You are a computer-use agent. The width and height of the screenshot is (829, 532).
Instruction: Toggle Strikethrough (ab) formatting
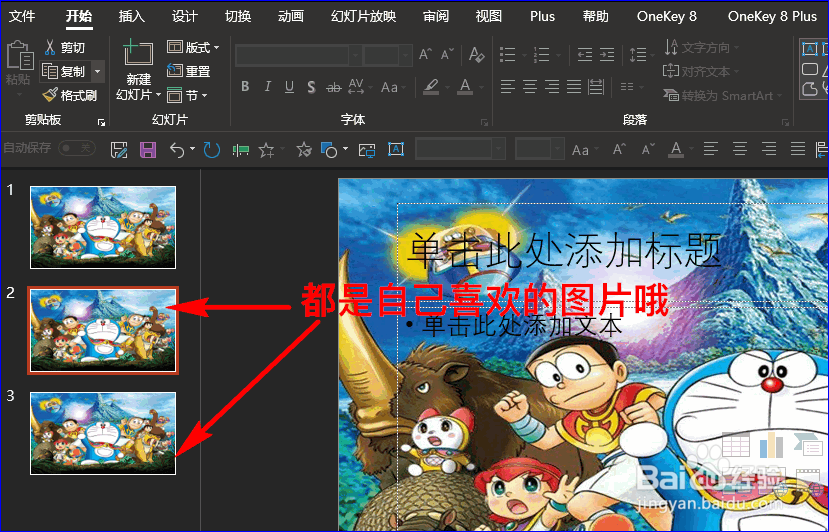click(x=334, y=87)
